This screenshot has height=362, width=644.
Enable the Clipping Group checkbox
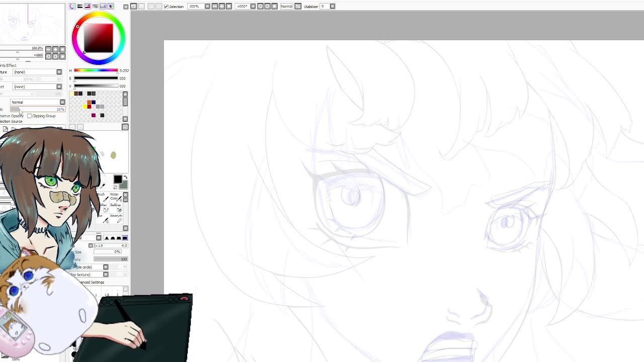click(29, 116)
